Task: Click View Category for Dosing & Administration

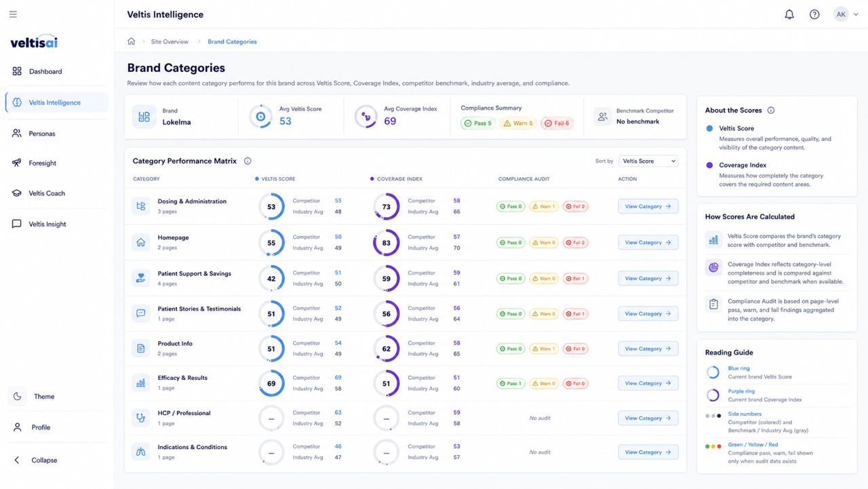Action: coord(648,206)
